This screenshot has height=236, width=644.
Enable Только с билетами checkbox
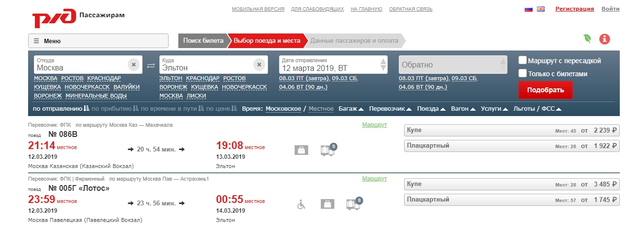pyautogui.click(x=523, y=74)
